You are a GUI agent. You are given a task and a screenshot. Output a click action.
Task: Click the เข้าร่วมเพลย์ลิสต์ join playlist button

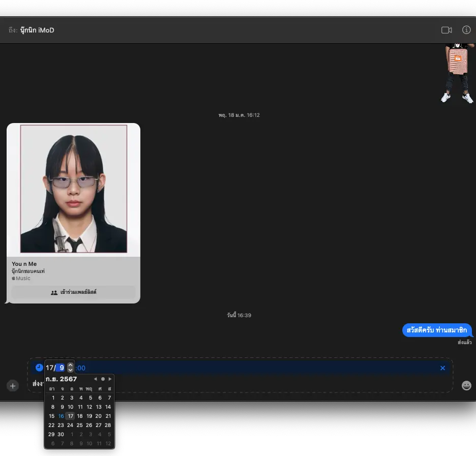coord(73,292)
